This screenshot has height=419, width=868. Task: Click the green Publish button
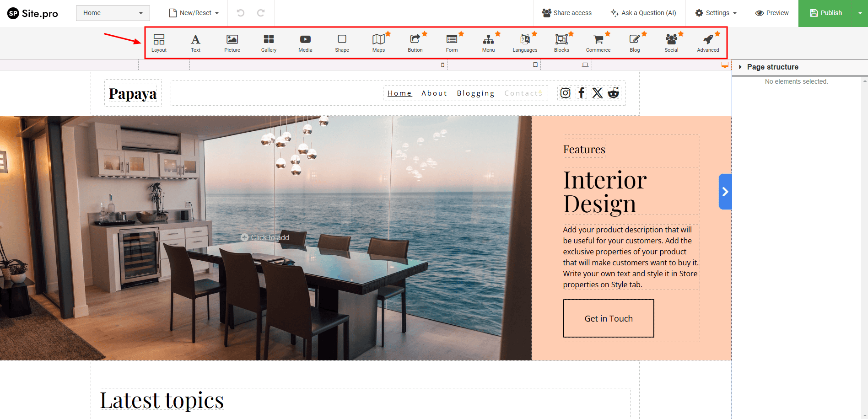click(826, 13)
